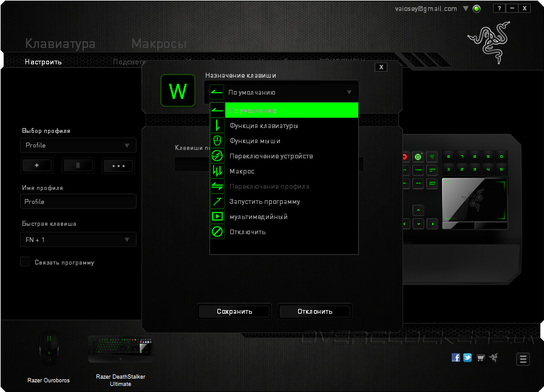Click the disable circle-slash icon
The width and height of the screenshot is (544, 392).
pyautogui.click(x=217, y=232)
